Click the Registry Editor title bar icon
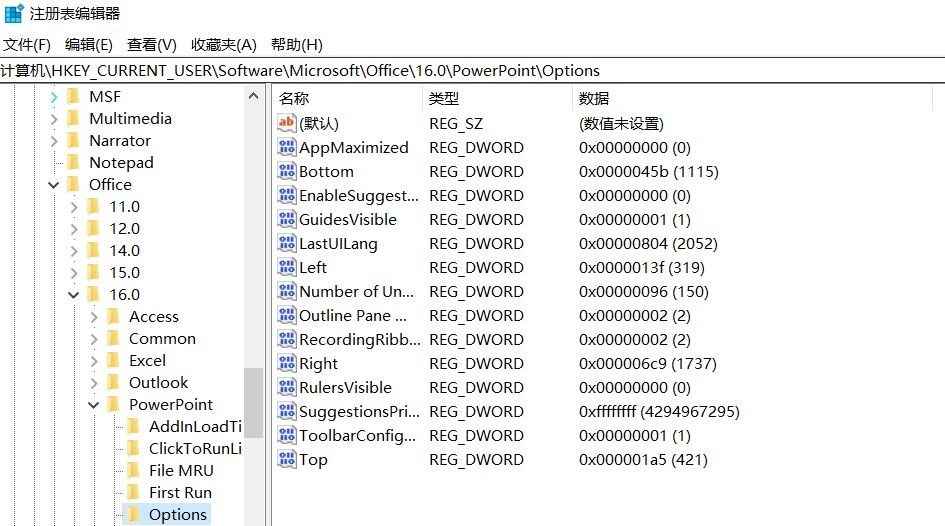The width and height of the screenshot is (945, 526). (x=14, y=13)
